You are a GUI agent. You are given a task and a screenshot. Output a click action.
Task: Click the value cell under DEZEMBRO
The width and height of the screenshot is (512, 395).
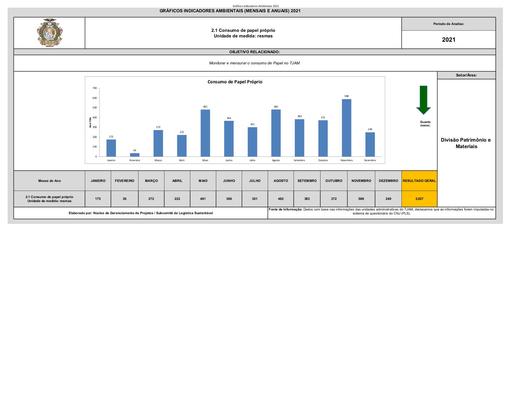coord(389,199)
